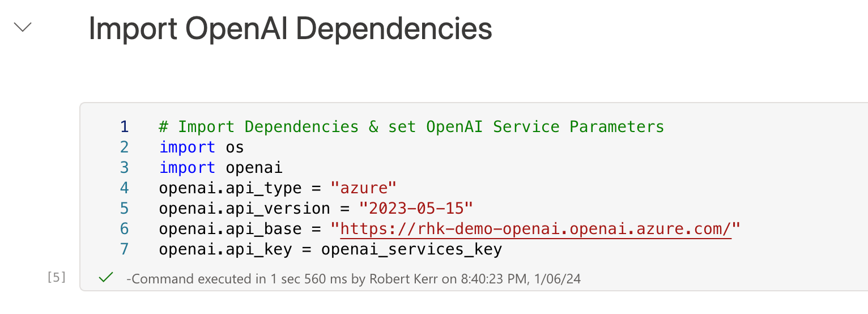Click line number 1 in the gutter
Screen dimensions: 868x314
click(x=124, y=126)
